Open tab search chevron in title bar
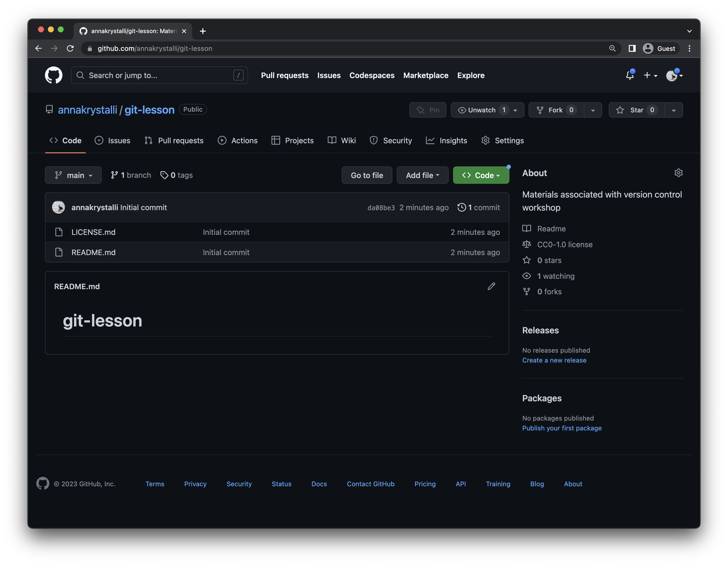This screenshot has width=728, height=565. coord(689,31)
